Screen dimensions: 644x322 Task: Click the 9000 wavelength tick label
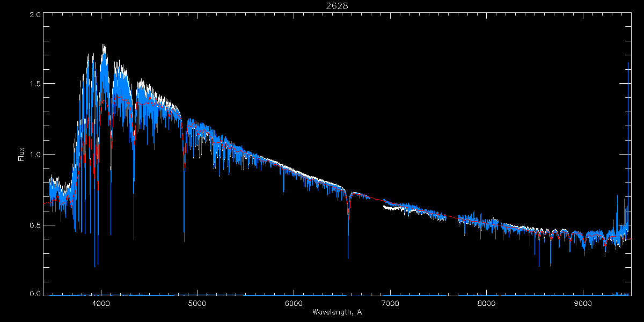pyautogui.click(x=583, y=302)
